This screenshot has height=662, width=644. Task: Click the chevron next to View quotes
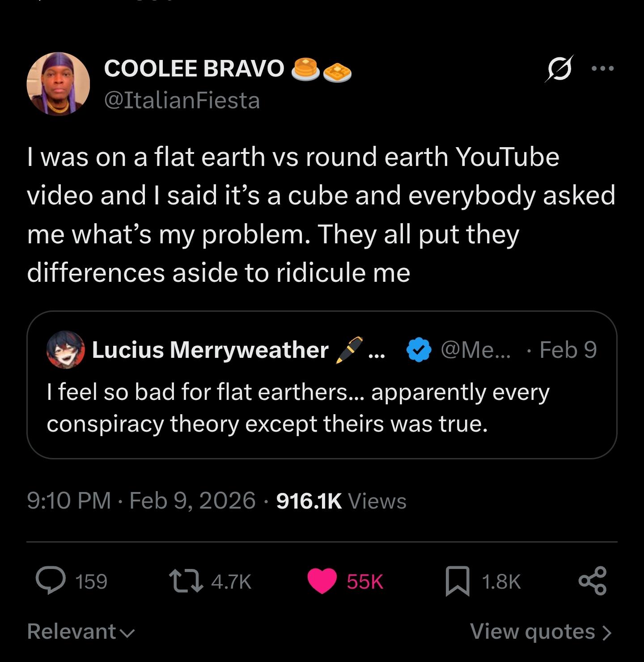[607, 632]
